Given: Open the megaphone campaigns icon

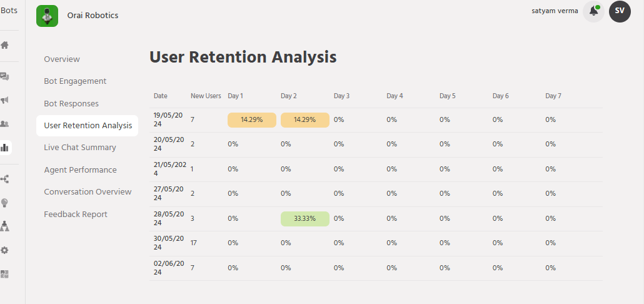Looking at the screenshot, I should pyautogui.click(x=5, y=100).
